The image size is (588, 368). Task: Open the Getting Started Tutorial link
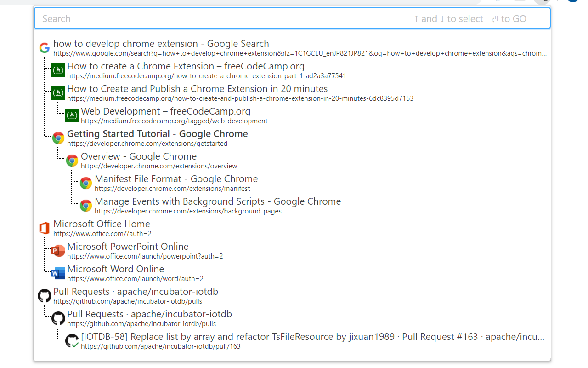pos(157,133)
